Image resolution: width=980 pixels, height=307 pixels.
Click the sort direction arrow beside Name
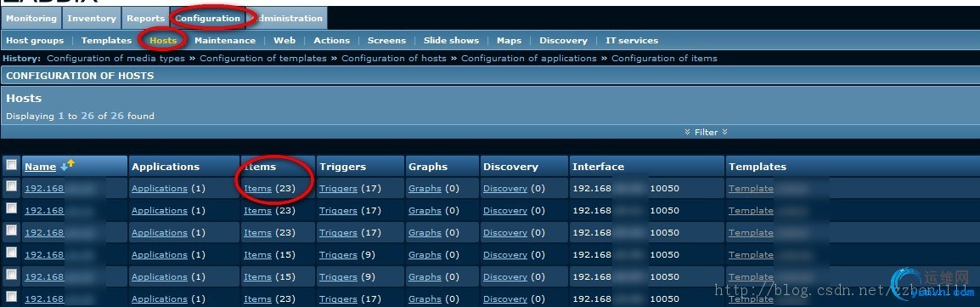point(67,165)
